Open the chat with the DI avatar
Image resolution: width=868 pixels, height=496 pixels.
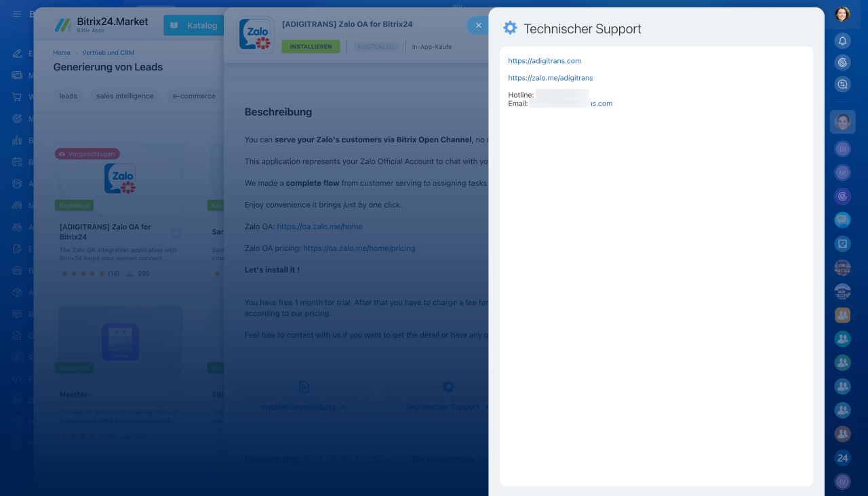842,149
